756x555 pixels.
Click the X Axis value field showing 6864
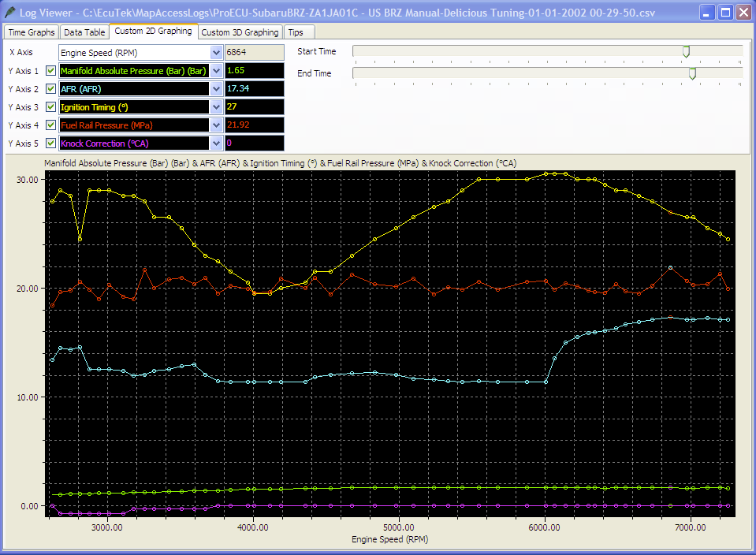click(x=254, y=52)
